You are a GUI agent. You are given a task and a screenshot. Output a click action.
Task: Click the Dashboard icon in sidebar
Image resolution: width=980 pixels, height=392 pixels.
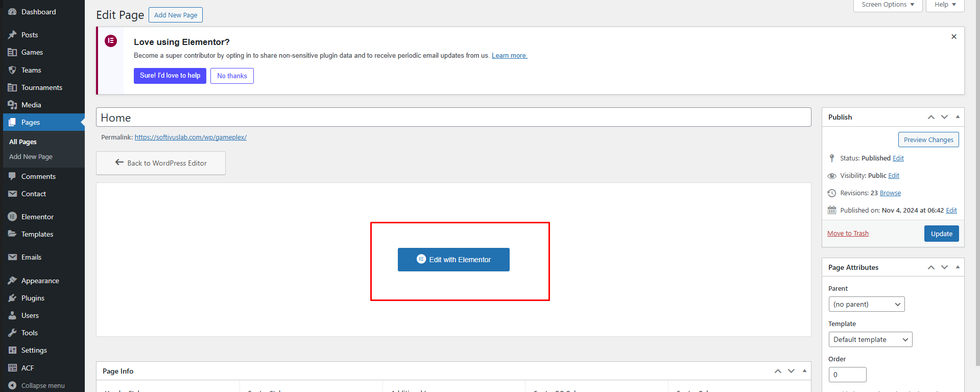pyautogui.click(x=12, y=12)
